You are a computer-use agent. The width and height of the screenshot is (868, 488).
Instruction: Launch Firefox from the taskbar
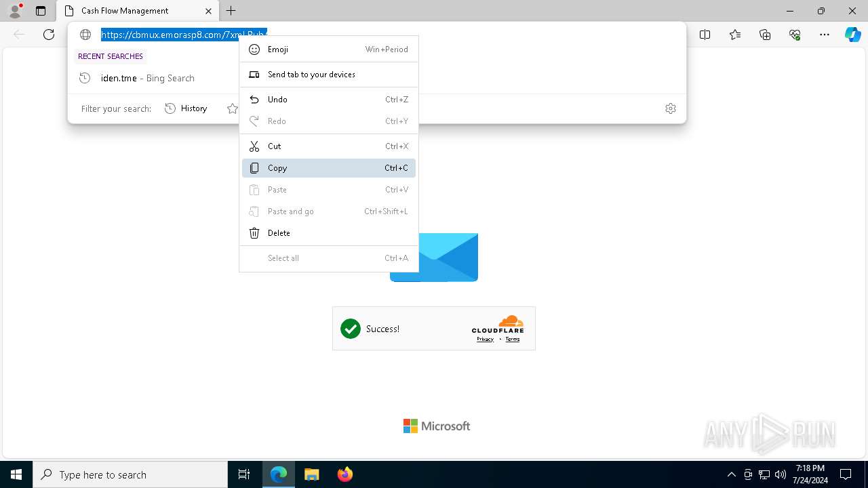(x=345, y=474)
